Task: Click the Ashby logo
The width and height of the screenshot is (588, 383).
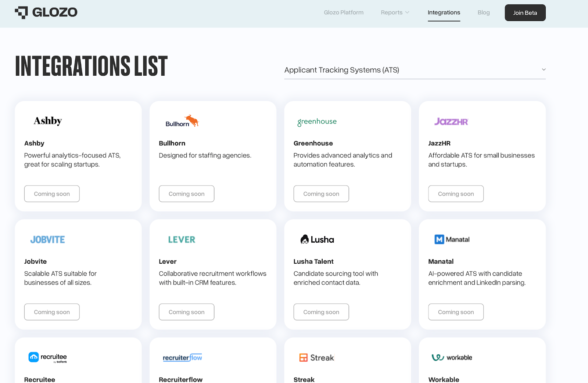Action: [x=48, y=121]
